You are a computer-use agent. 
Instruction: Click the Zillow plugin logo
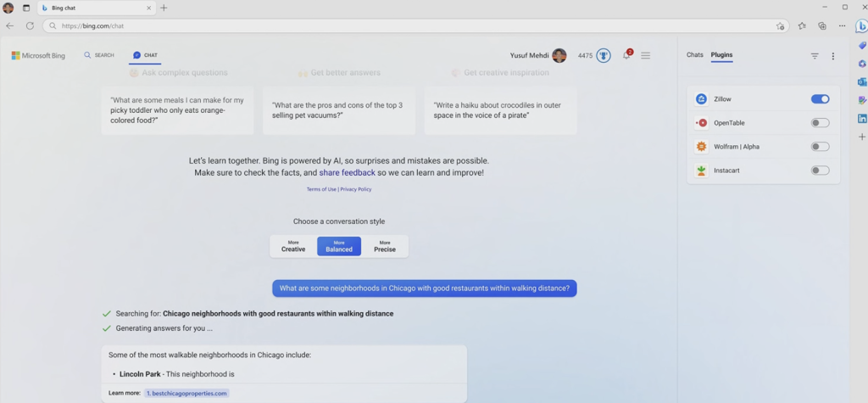(x=701, y=99)
